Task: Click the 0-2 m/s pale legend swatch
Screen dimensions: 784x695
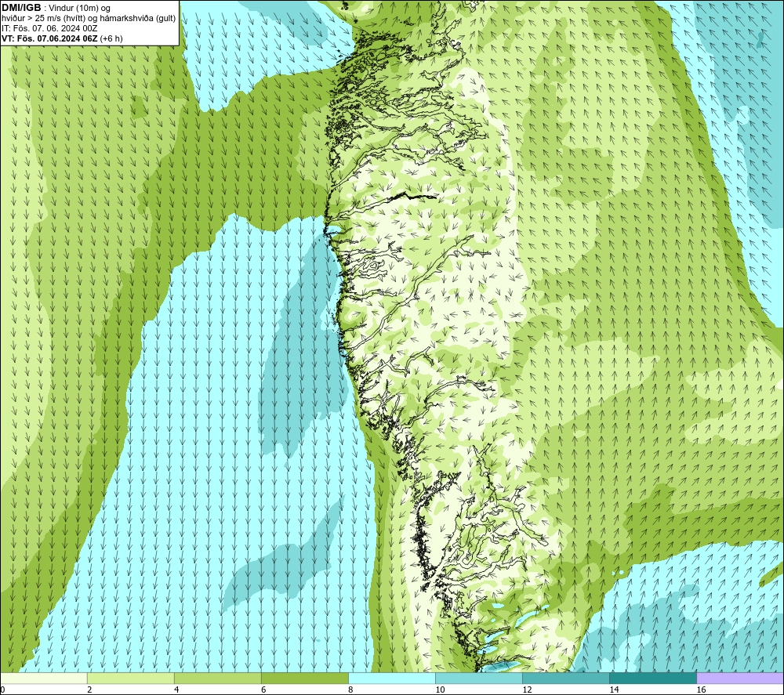Action: tap(44, 678)
